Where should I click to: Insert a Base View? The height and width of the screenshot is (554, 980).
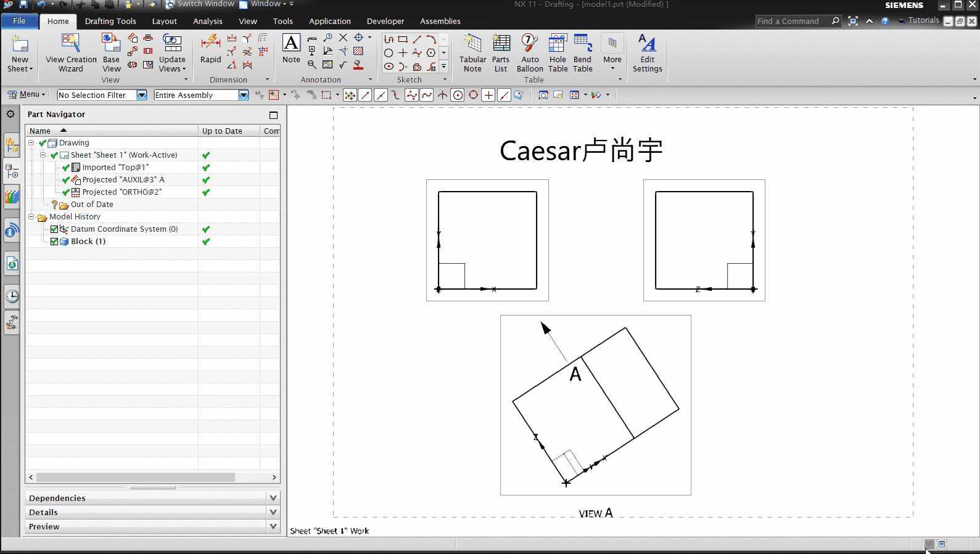coord(111,53)
